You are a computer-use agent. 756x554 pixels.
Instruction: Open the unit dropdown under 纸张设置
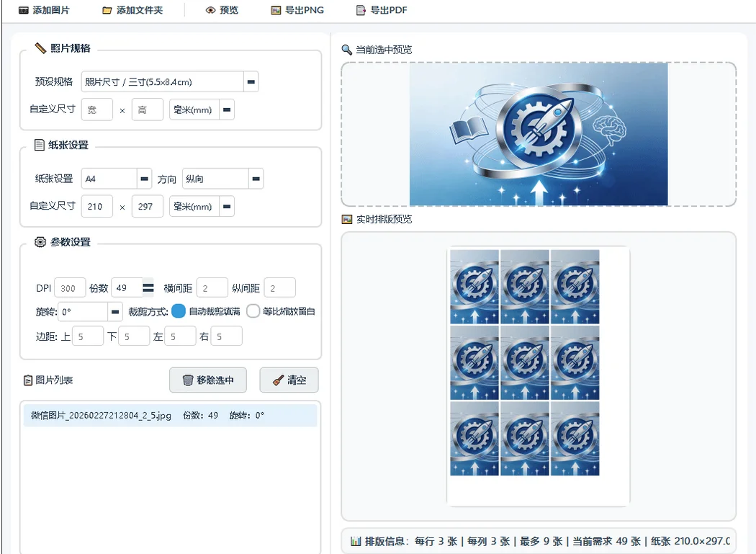(x=202, y=207)
